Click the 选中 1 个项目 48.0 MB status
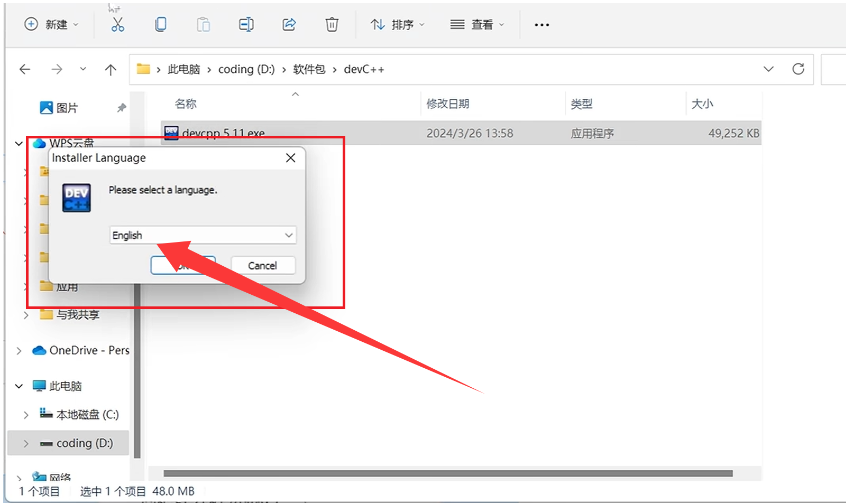 [x=137, y=491]
